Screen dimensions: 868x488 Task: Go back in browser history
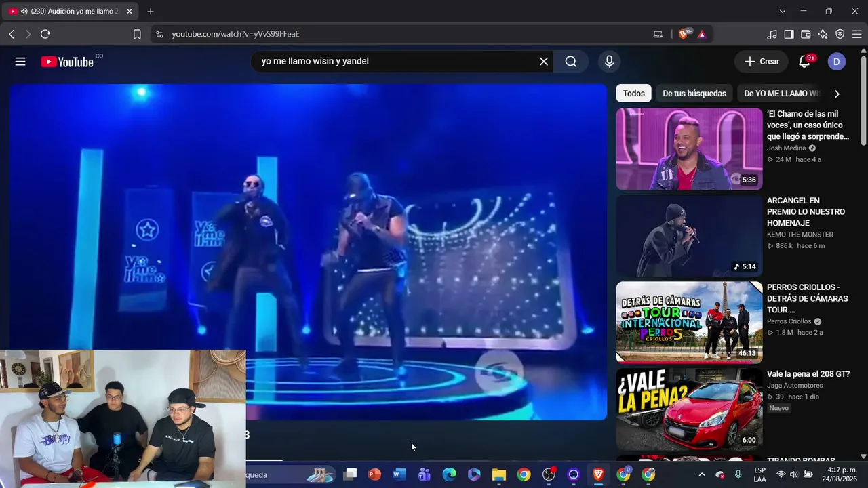click(12, 34)
